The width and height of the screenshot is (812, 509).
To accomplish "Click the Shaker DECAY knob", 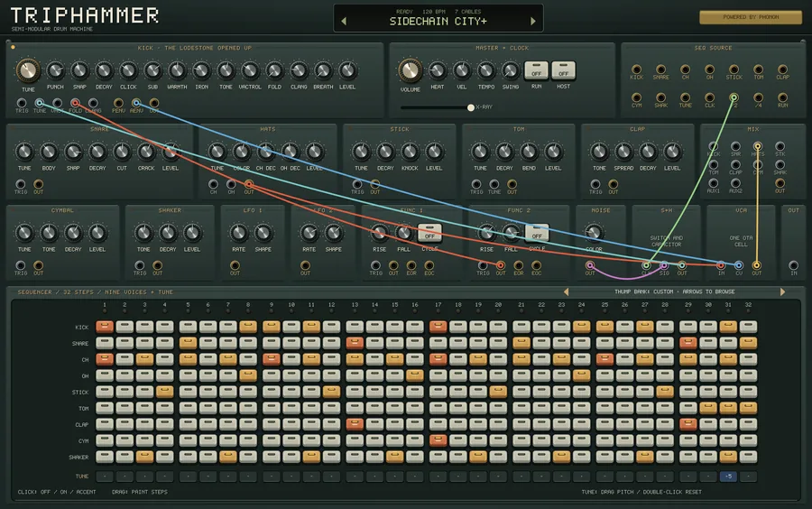I will pos(168,233).
